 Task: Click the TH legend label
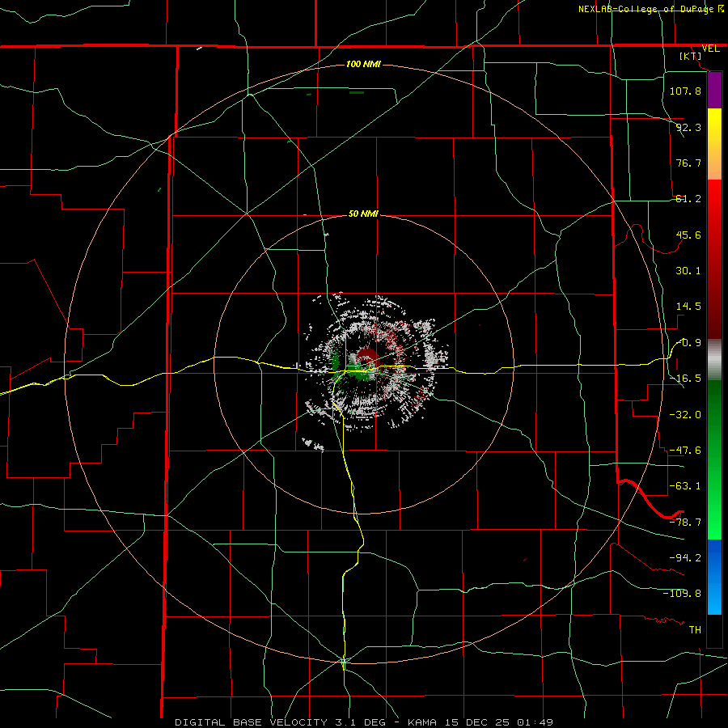695,629
